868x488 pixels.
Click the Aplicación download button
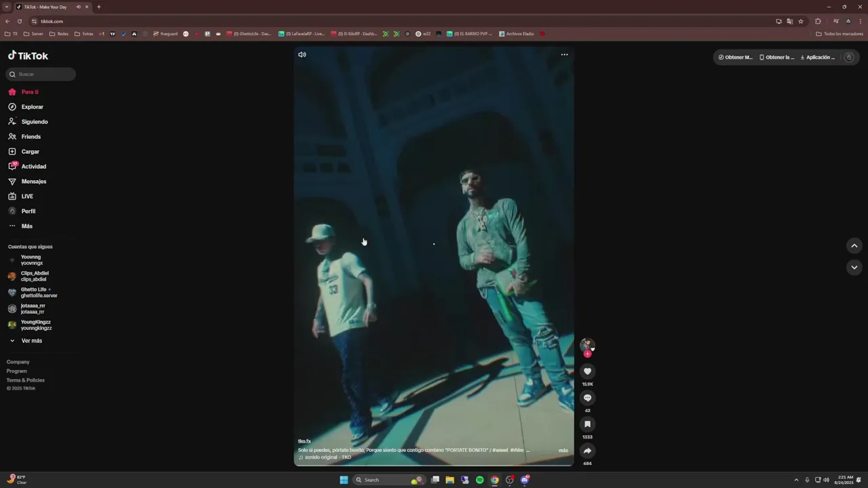pos(818,58)
